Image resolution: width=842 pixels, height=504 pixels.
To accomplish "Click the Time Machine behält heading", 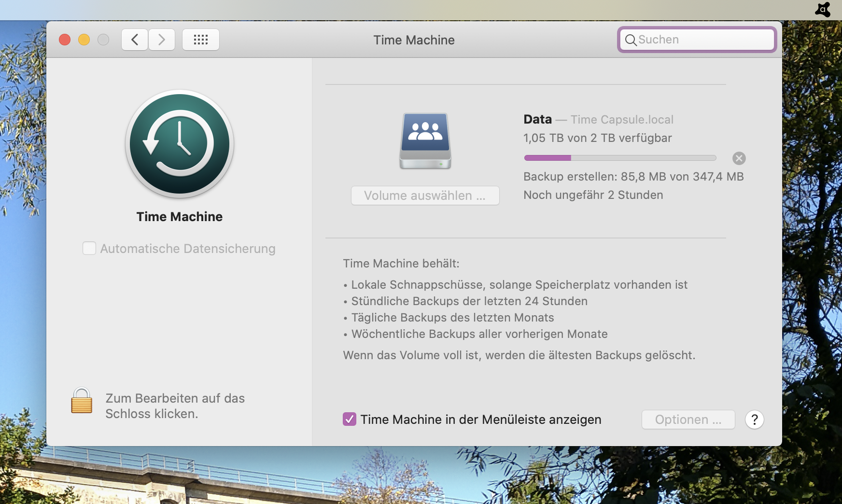I will [x=401, y=264].
